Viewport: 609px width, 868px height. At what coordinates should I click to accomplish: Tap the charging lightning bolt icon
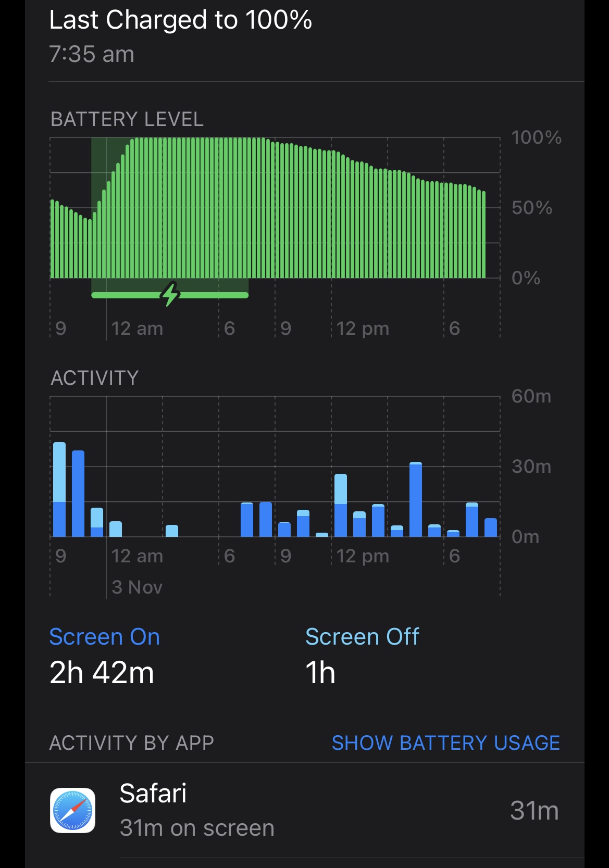(170, 294)
